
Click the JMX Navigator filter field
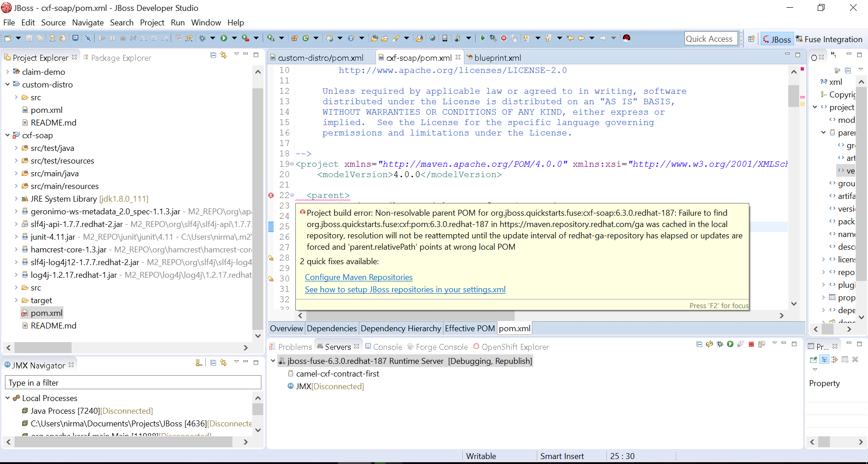[133, 382]
